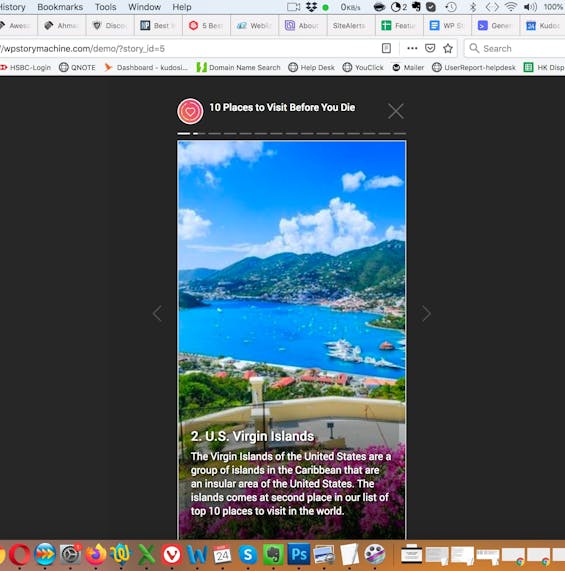Open the 'HK Disp' spreadsheet bookmark

tap(544, 67)
